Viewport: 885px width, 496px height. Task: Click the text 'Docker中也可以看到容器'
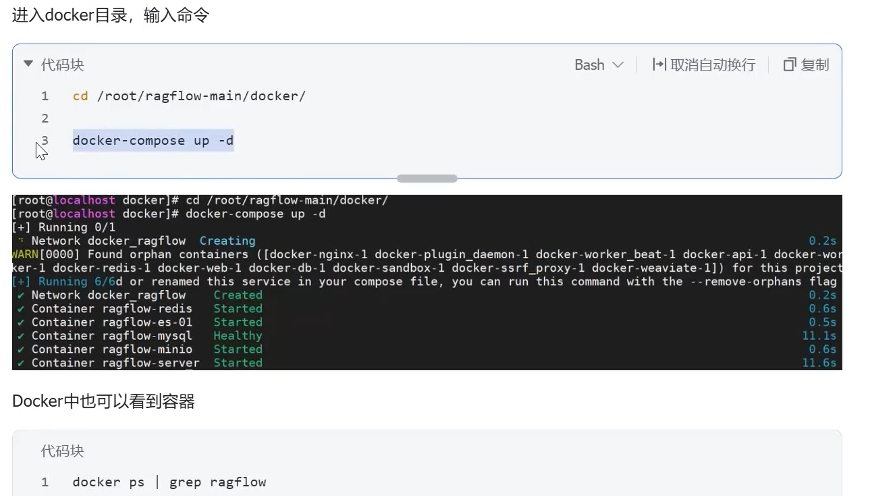[x=103, y=401]
